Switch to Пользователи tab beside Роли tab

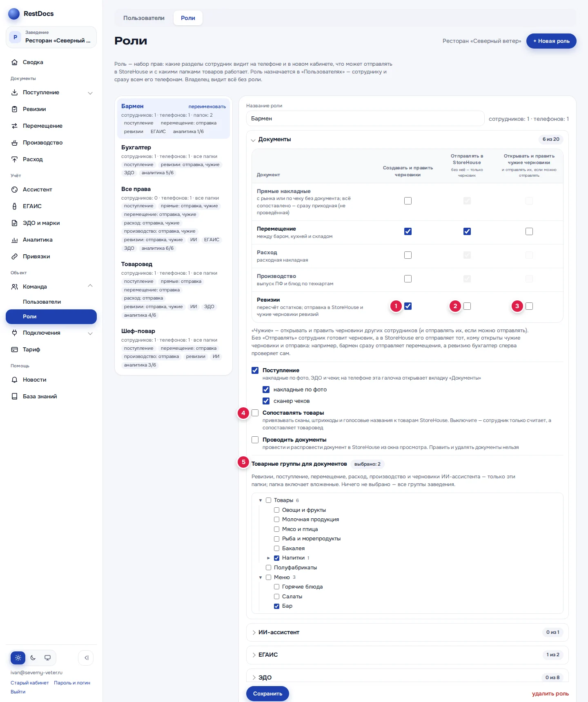(x=144, y=18)
